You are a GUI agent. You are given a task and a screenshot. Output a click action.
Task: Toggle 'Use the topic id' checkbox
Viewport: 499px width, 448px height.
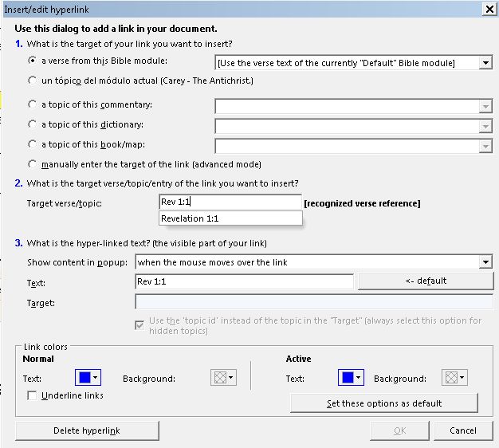139,325
